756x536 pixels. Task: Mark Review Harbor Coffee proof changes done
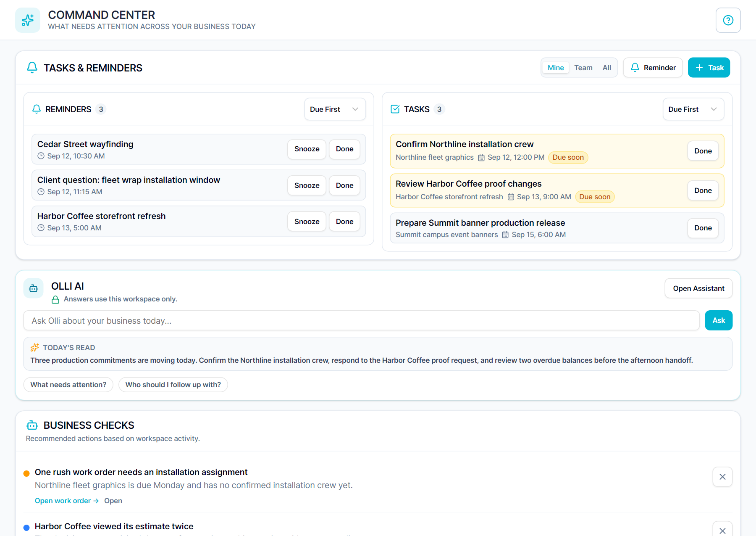[x=703, y=190]
